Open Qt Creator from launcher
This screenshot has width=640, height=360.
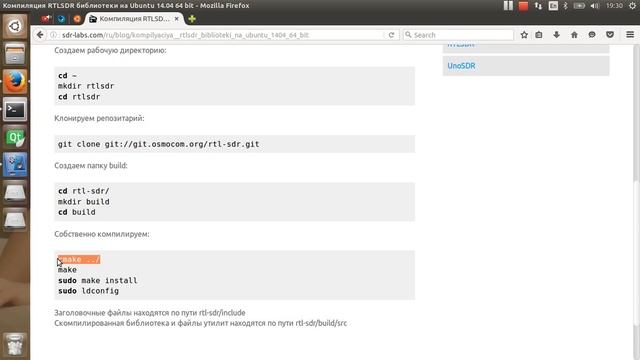[15, 137]
